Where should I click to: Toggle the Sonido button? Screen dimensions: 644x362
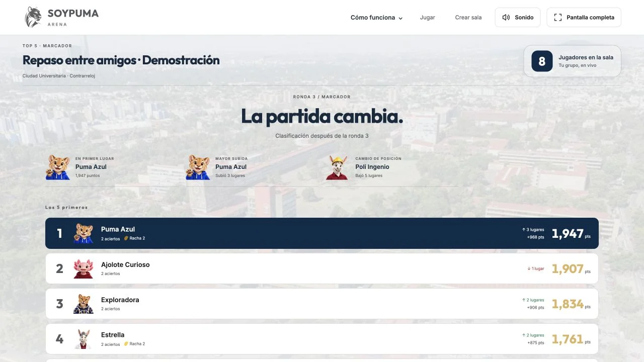coord(518,17)
